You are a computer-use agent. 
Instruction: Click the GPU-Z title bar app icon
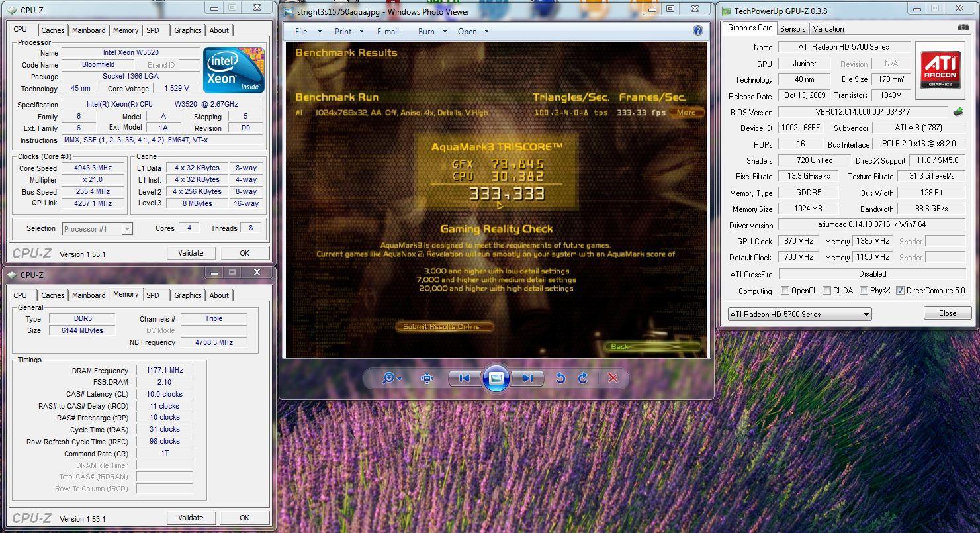coord(727,11)
